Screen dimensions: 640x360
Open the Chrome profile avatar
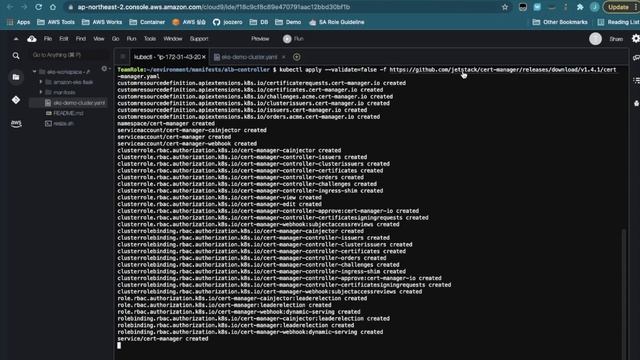pos(594,7)
